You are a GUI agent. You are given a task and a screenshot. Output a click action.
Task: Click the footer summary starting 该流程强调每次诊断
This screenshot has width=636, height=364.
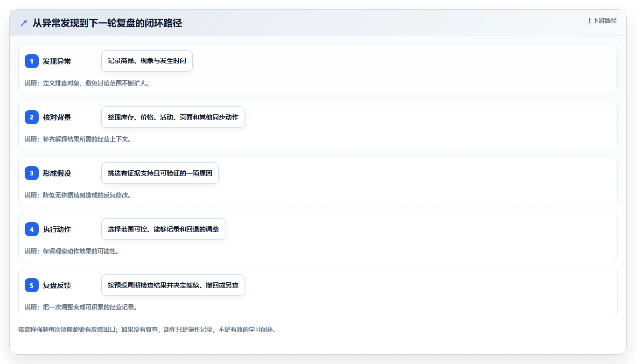(147, 329)
